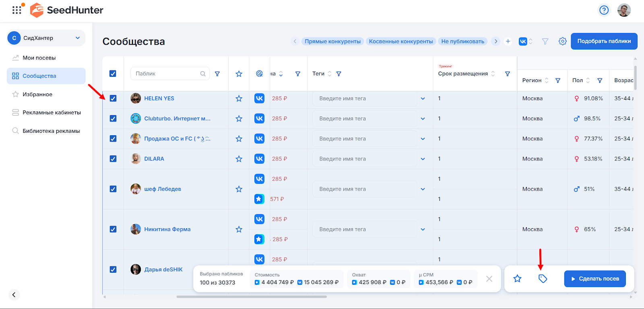This screenshot has height=309, width=644.
Task: Go to Рекламные кабинеты section
Action: coord(52,112)
